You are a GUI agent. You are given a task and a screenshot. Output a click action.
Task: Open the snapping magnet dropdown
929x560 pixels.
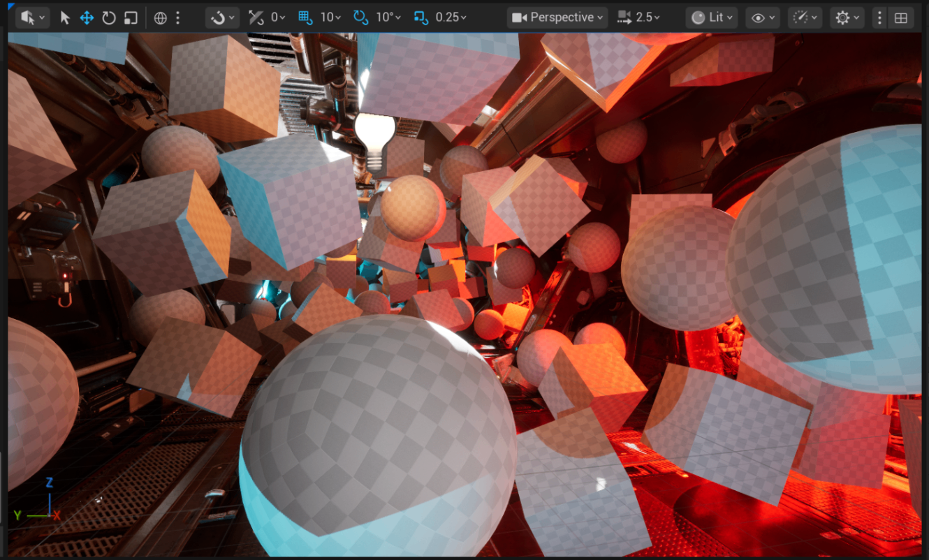point(223,17)
